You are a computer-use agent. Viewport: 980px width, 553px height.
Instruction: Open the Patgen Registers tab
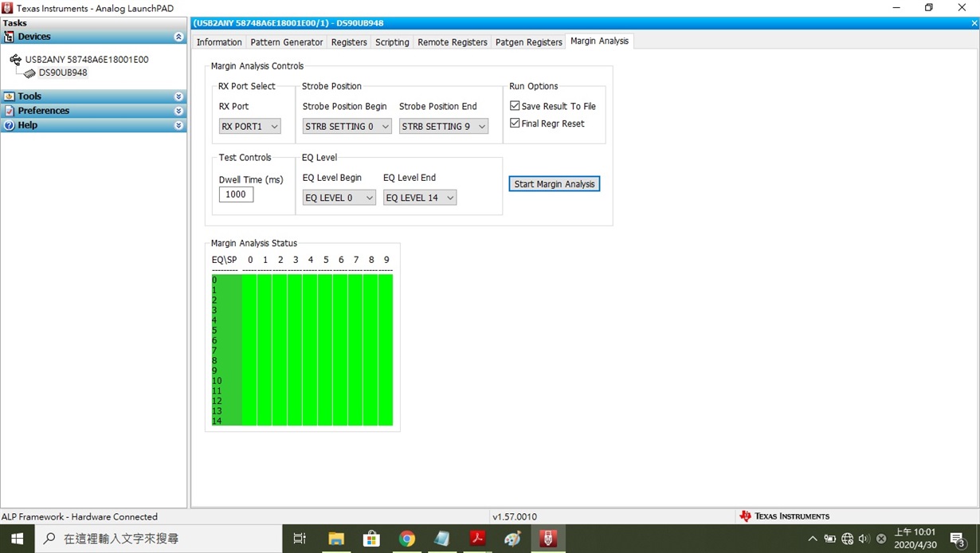point(529,42)
